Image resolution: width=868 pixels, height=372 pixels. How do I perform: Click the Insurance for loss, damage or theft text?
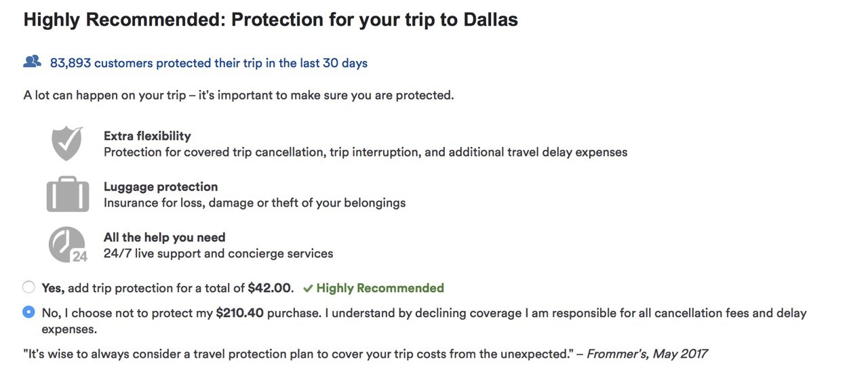[x=254, y=203]
